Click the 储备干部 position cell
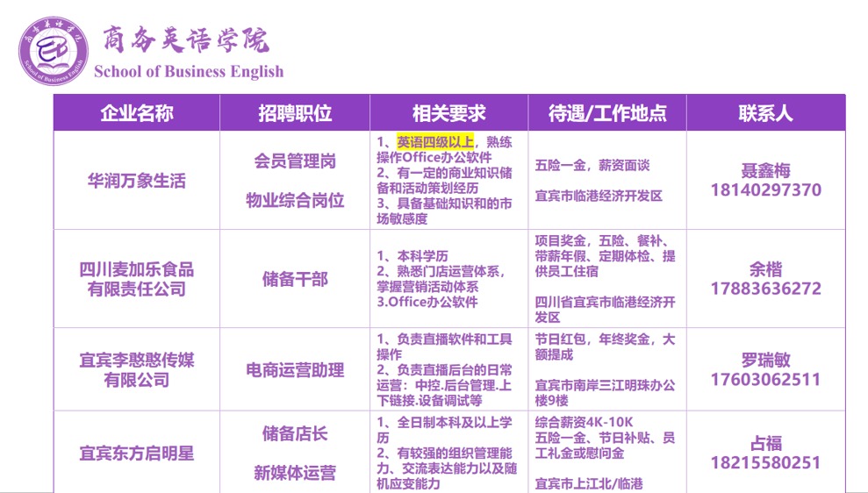This screenshot has height=493, width=868. [295, 279]
